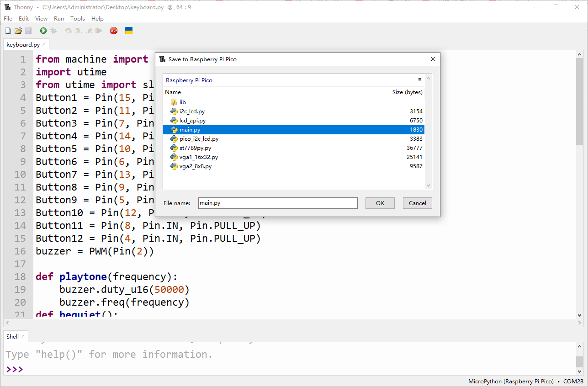Screen dimensions: 588x387
Task: Click the Step over toolbar icon
Action: pos(69,31)
